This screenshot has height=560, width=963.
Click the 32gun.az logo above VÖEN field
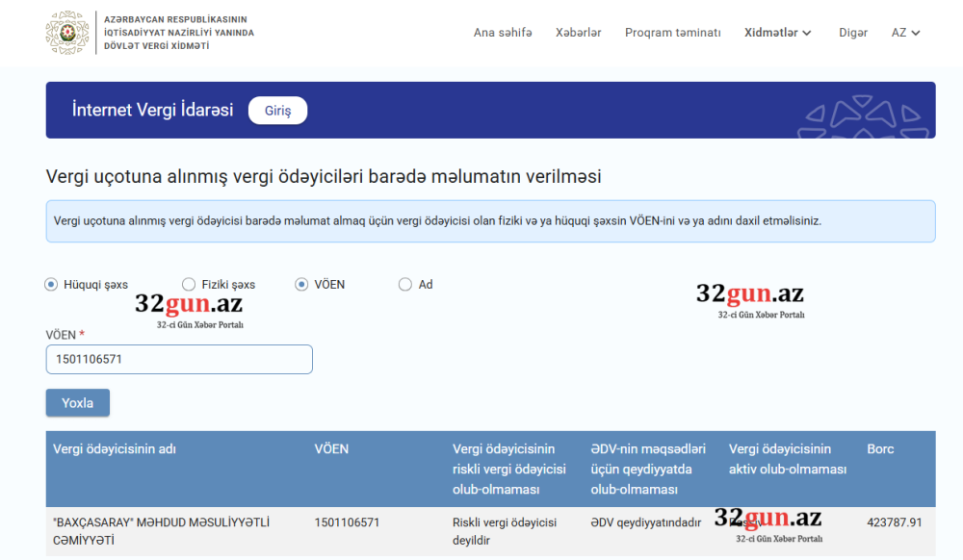[190, 311]
